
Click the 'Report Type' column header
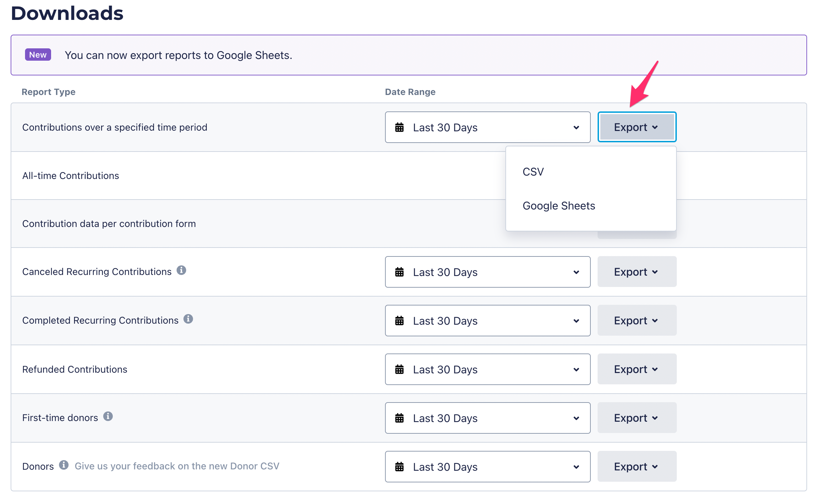(x=49, y=92)
